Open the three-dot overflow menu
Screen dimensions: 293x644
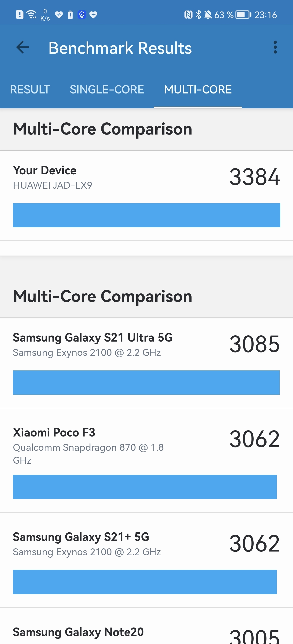tap(275, 47)
